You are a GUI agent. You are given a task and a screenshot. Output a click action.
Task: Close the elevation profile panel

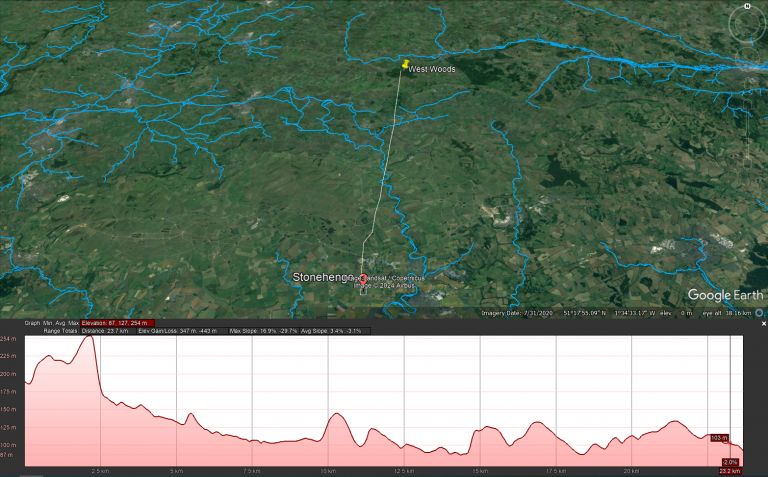[x=763, y=324]
